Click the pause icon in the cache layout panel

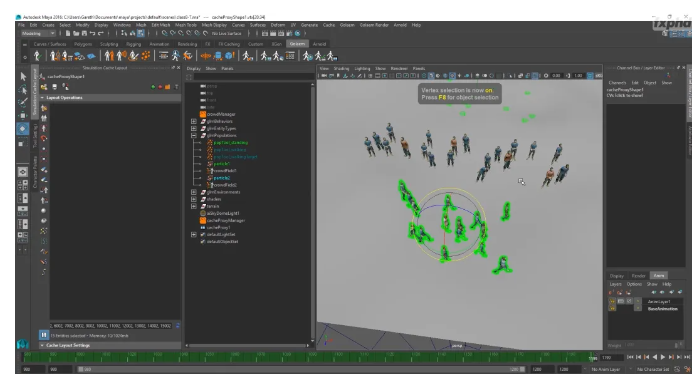(x=43, y=335)
